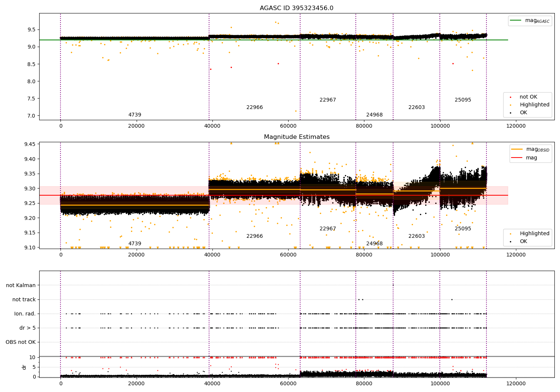Click the 9.25 y-tick of middle plot

30,203
